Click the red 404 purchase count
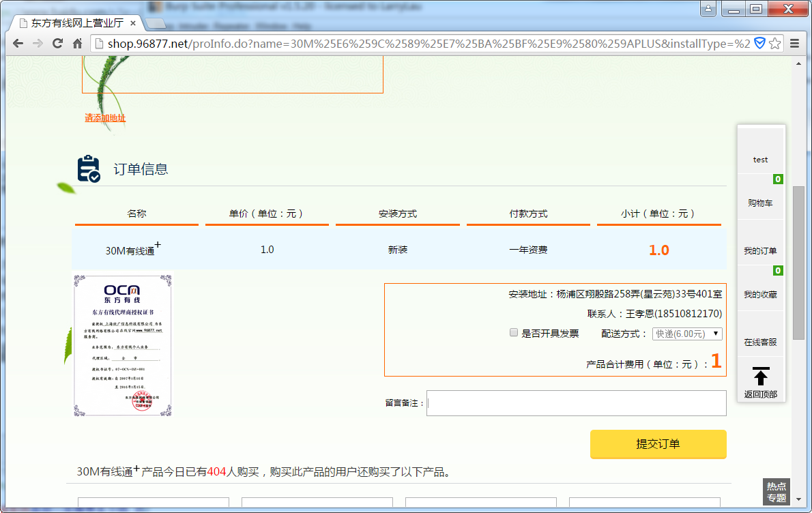Viewport: 812px width, 513px height. click(216, 471)
